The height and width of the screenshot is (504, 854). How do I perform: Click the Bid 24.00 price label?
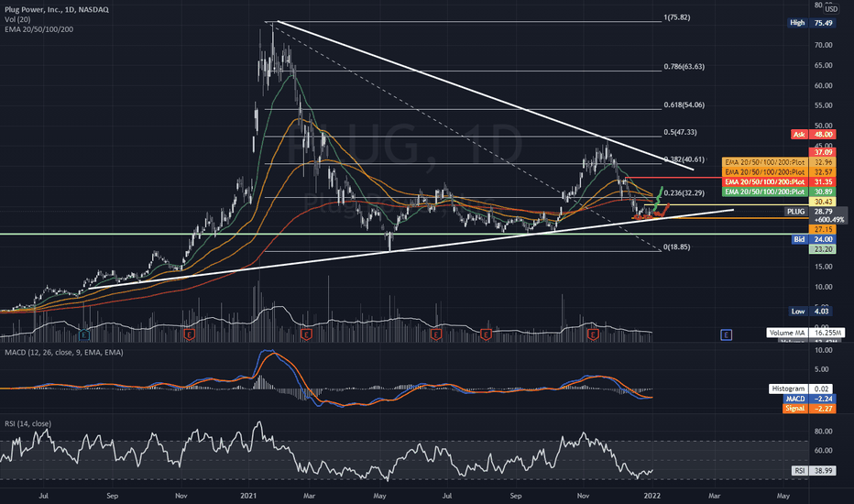[x=813, y=239]
